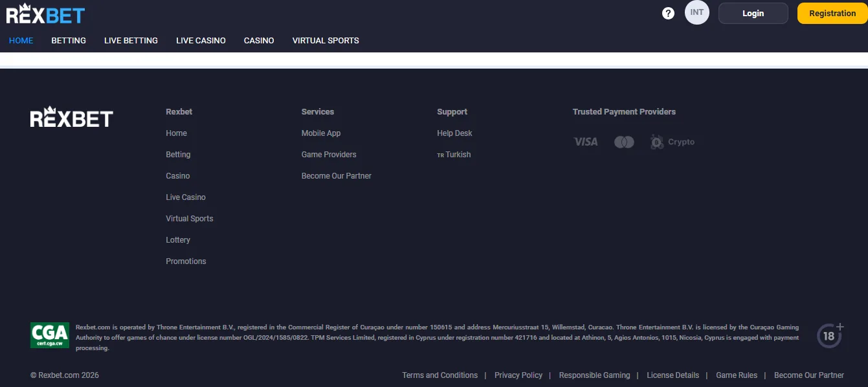Click the Crypto payment icon
Viewport: 868px width, 387px height.
(x=673, y=142)
